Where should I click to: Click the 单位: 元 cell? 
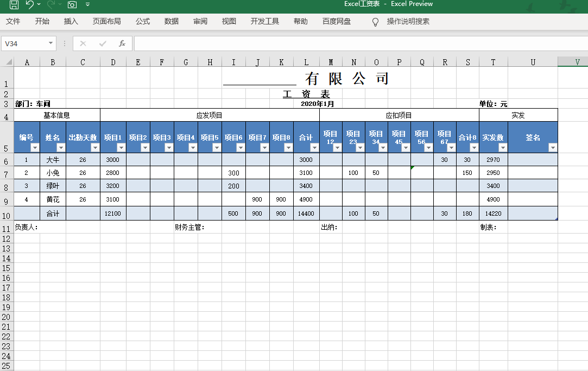[493, 104]
